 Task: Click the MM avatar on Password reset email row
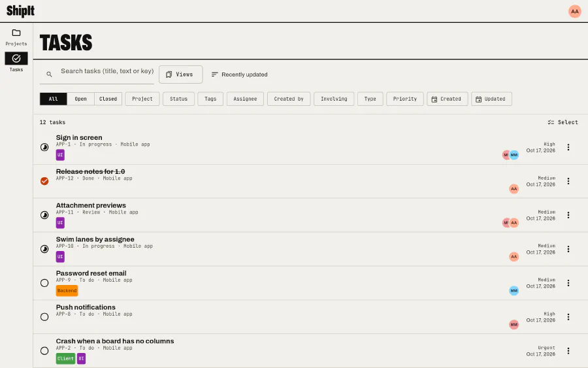tap(514, 291)
